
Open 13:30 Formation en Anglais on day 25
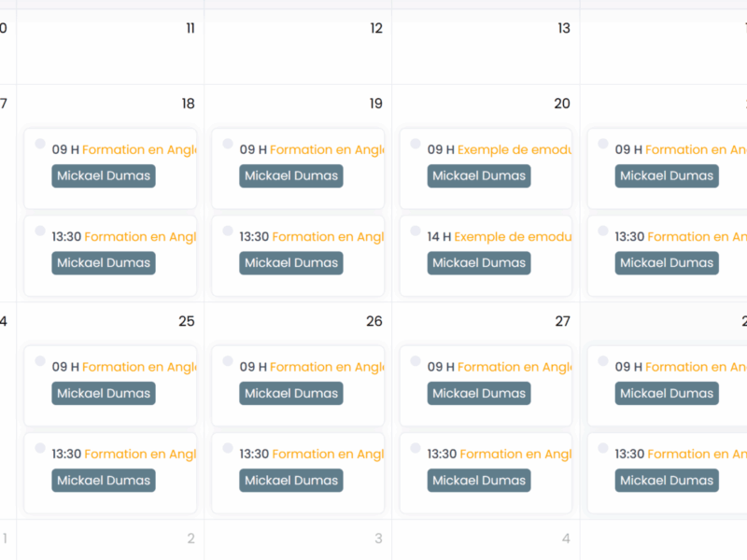[x=140, y=455]
